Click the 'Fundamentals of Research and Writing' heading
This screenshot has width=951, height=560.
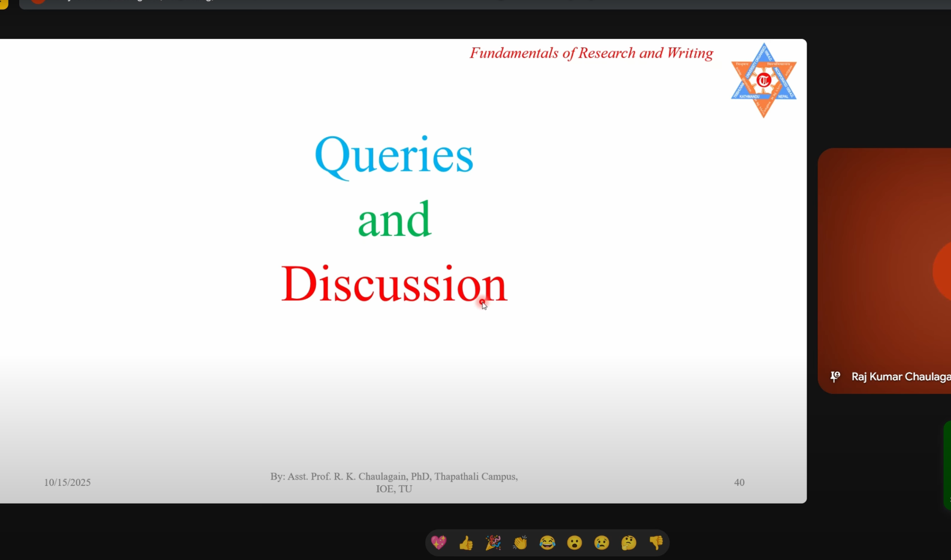(591, 53)
